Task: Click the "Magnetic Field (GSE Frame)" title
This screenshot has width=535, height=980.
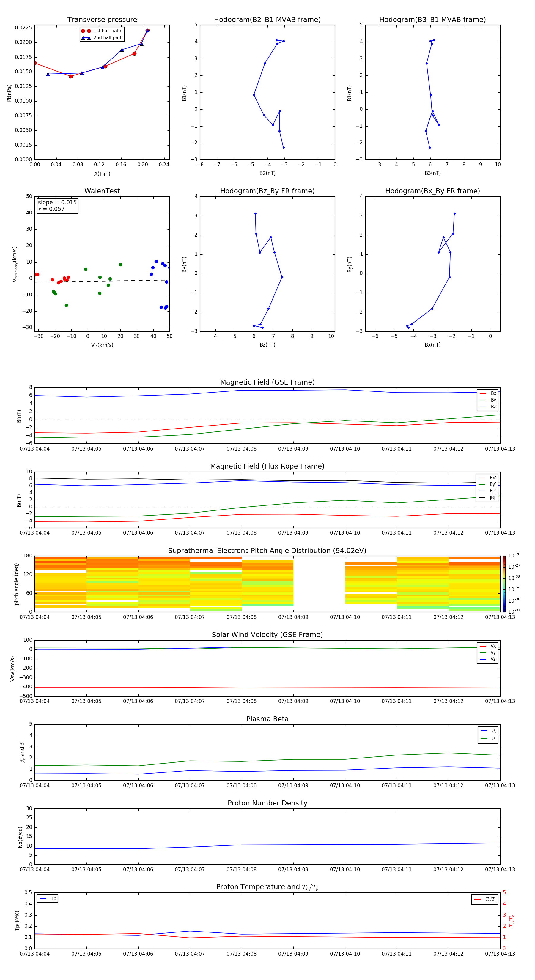Action: click(267, 382)
